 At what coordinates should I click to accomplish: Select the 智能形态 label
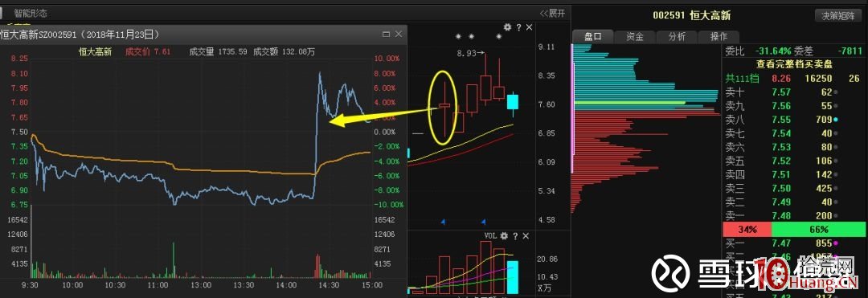31,13
